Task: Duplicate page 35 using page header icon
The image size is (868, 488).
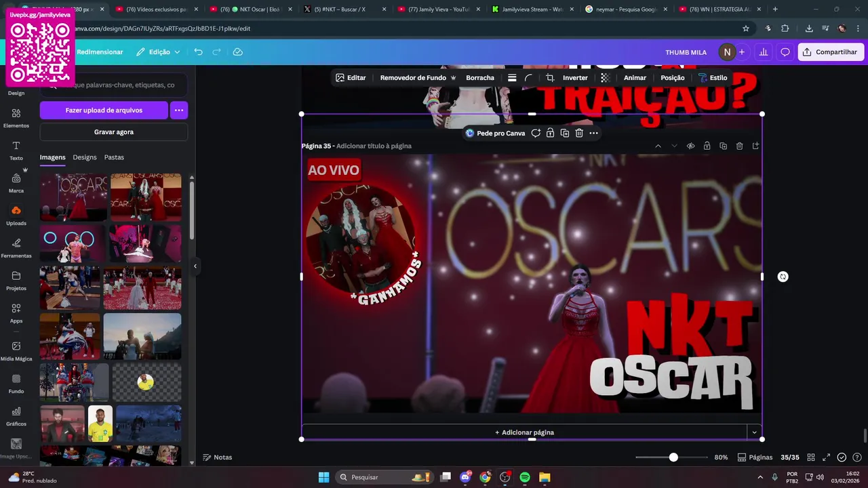Action: tap(723, 146)
